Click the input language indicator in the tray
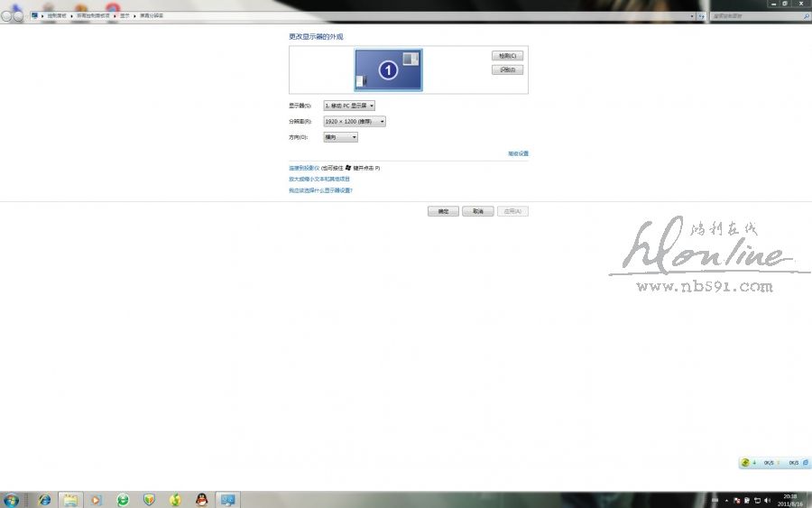Viewport: 812px width, 508px height. (x=715, y=500)
